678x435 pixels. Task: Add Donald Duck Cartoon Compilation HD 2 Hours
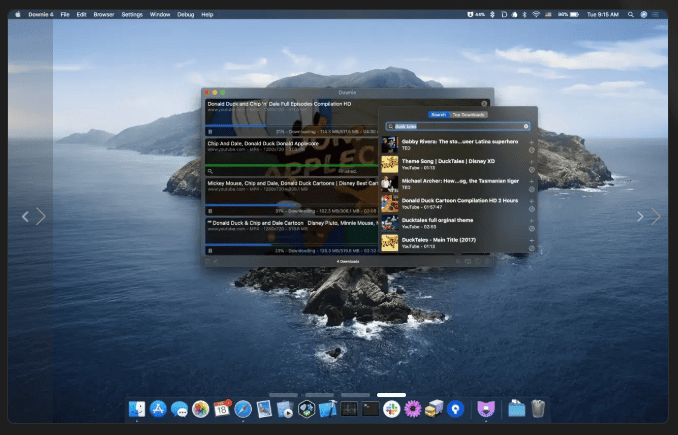pyautogui.click(x=531, y=201)
